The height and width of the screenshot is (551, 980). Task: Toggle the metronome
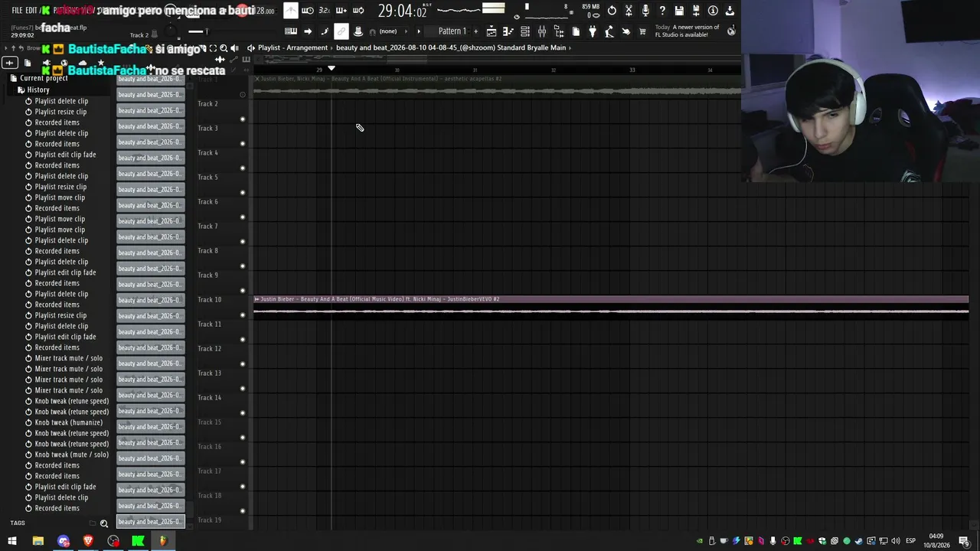tap(291, 11)
